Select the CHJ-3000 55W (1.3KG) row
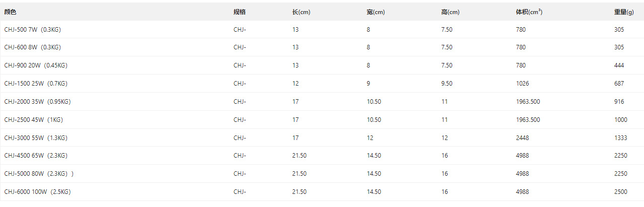Image resolution: width=644 pixels, height=207 pixels. tap(322, 137)
